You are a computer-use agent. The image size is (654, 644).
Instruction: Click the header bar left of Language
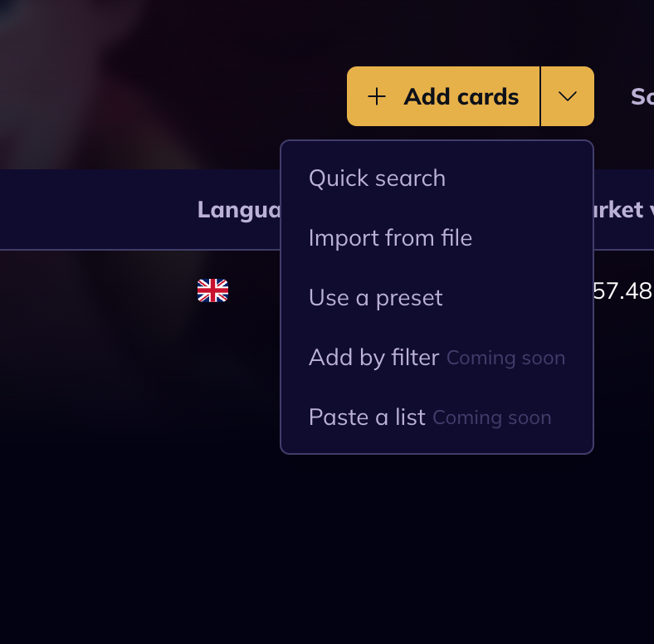pyautogui.click(x=98, y=209)
